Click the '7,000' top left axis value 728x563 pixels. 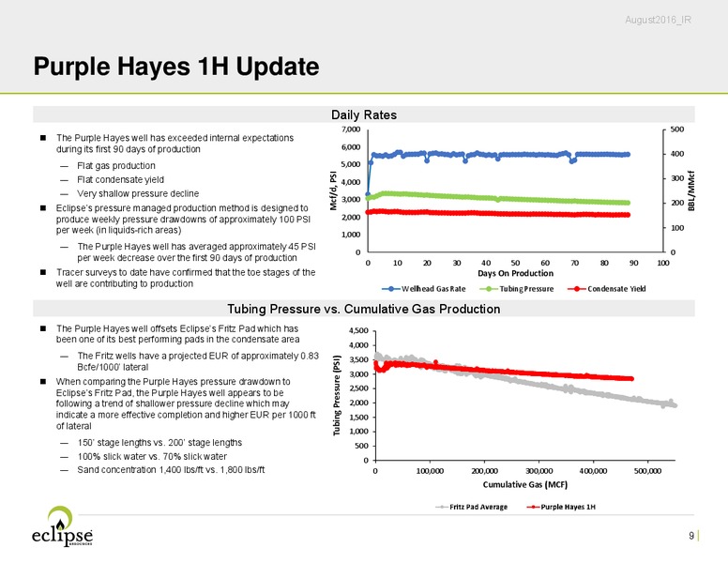pyautogui.click(x=351, y=129)
